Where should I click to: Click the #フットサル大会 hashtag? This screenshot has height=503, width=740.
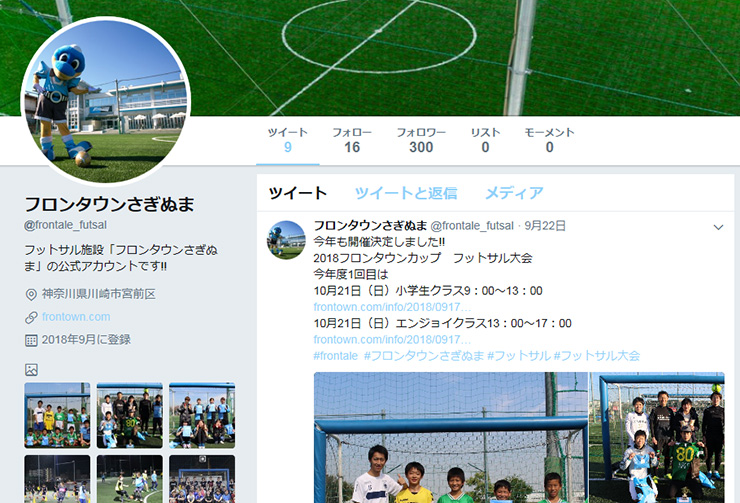click(x=597, y=356)
